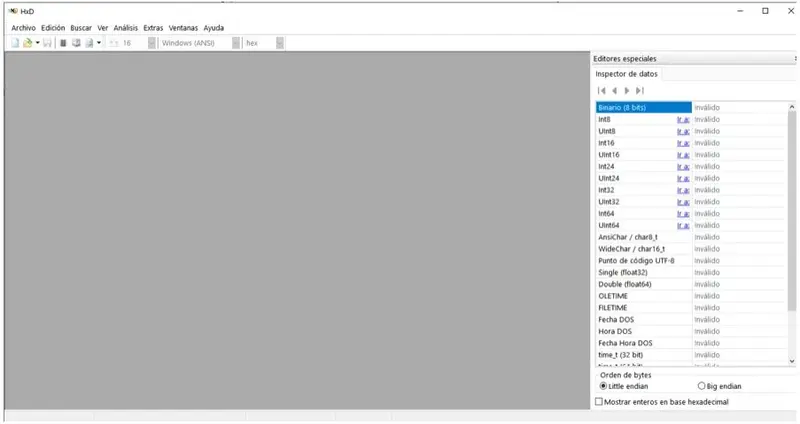Click the next byte arrow
800x424 pixels.
[x=627, y=91]
